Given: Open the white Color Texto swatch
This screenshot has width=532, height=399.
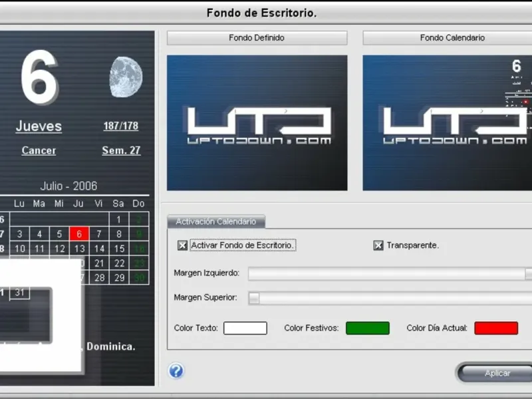Looking at the screenshot, I should [x=245, y=328].
